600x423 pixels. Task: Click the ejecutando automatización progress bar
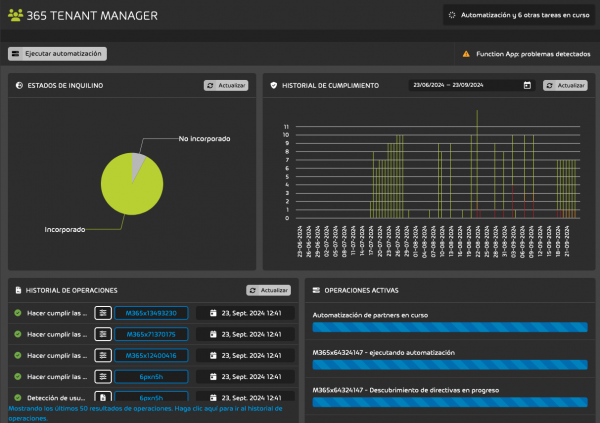pos(450,364)
